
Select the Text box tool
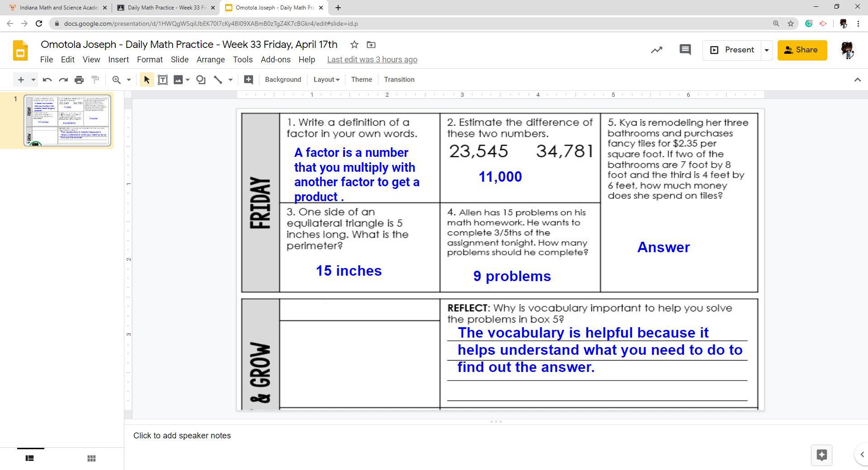[x=163, y=80]
